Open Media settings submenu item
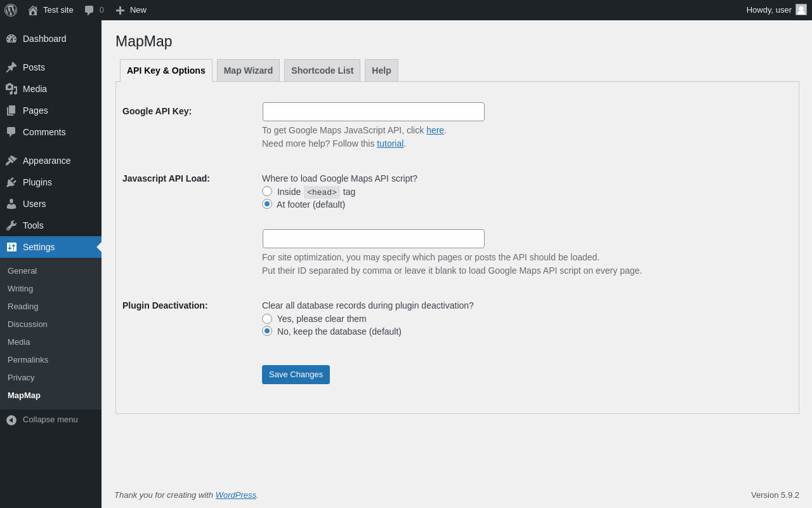The image size is (812, 508). pos(19,342)
